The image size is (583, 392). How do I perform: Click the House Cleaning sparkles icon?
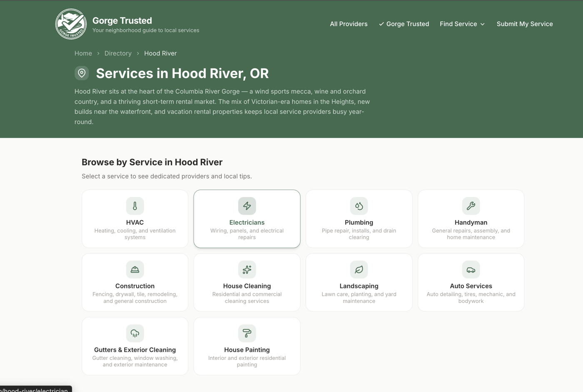pyautogui.click(x=247, y=270)
